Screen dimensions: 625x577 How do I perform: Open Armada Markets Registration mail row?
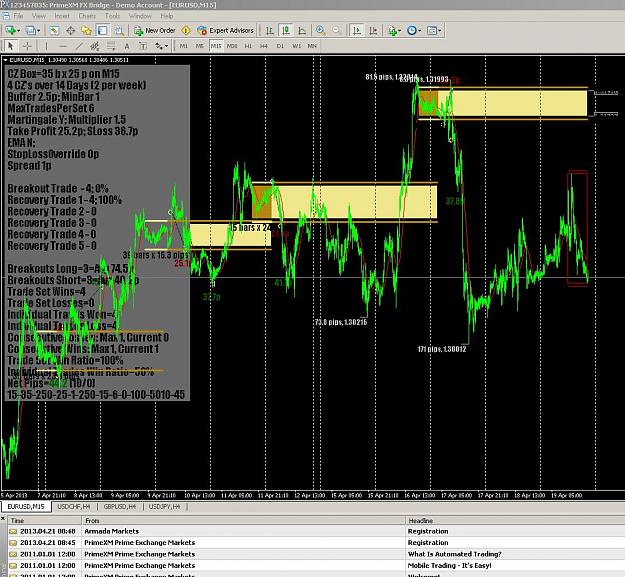(316, 531)
